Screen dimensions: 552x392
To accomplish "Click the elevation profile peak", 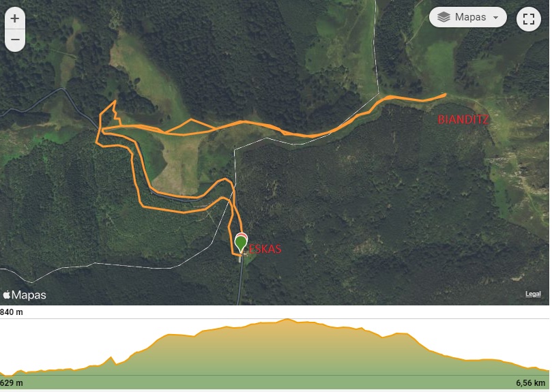I will click(x=287, y=320).
